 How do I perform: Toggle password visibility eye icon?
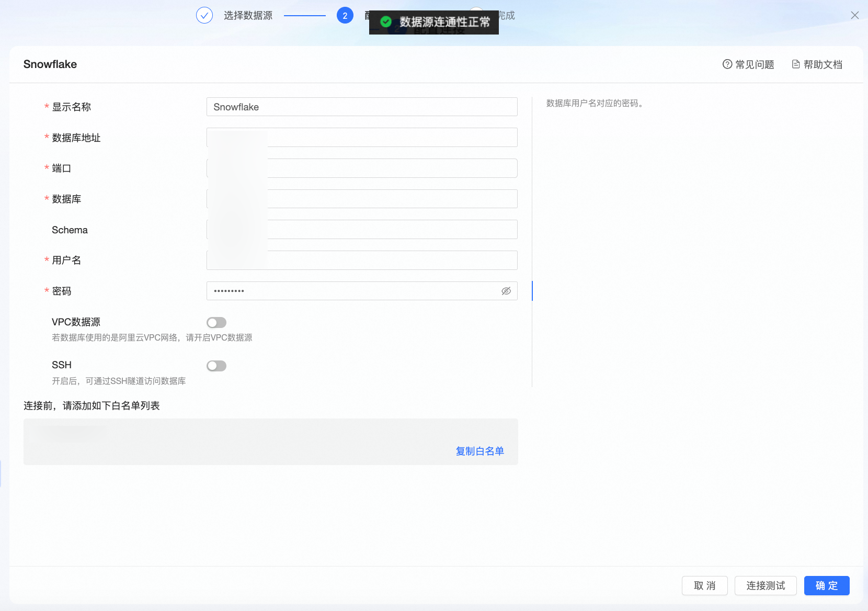pyautogui.click(x=506, y=291)
